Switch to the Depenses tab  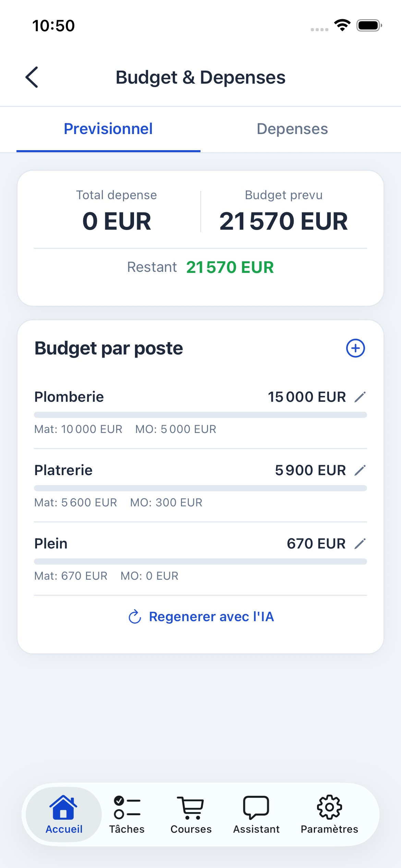click(292, 129)
